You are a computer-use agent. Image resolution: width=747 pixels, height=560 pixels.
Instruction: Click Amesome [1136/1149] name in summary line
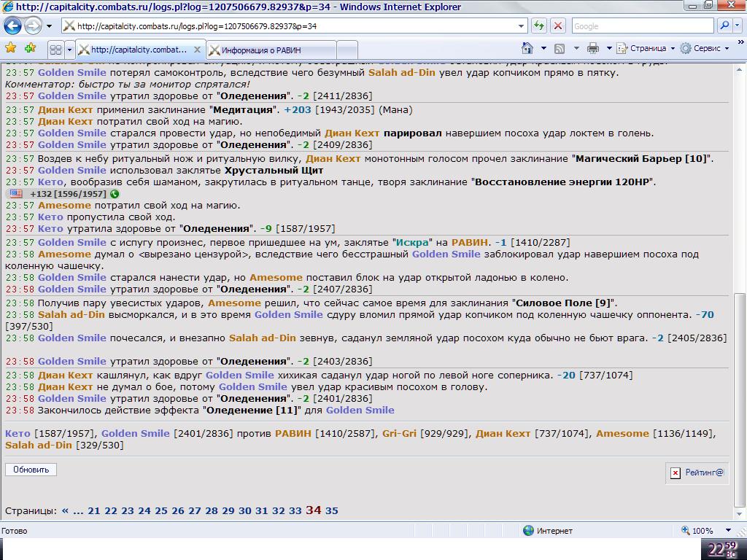623,434
